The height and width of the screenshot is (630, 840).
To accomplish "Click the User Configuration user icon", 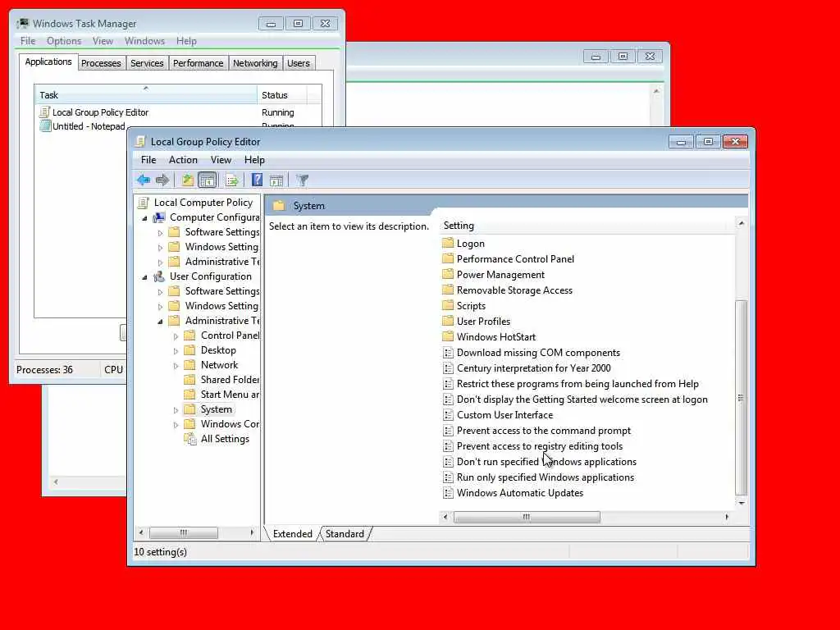I will pyautogui.click(x=159, y=276).
